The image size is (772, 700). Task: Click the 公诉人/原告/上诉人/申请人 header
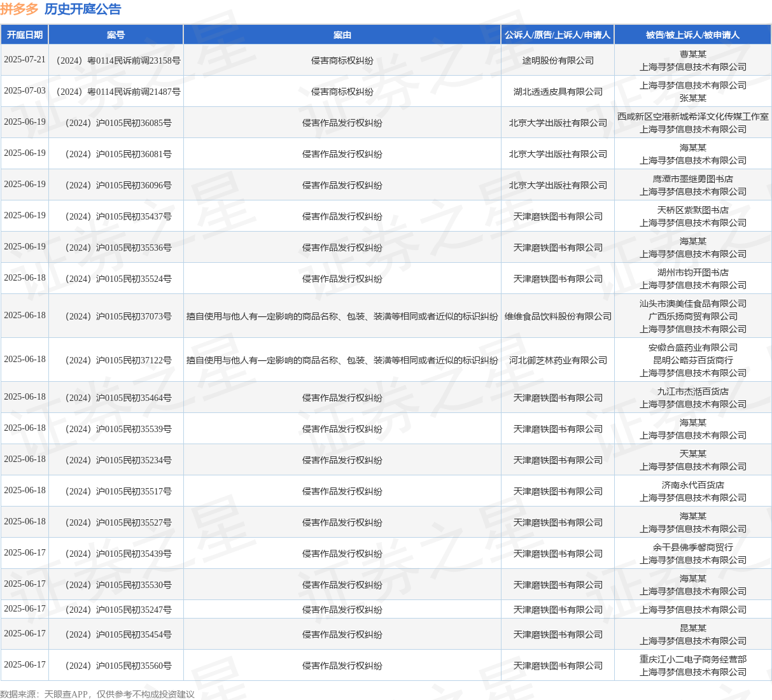coord(558,35)
